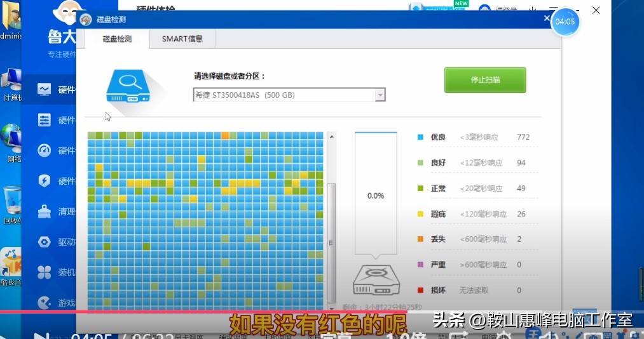Click the 04:05 timer bubble

pyautogui.click(x=565, y=22)
